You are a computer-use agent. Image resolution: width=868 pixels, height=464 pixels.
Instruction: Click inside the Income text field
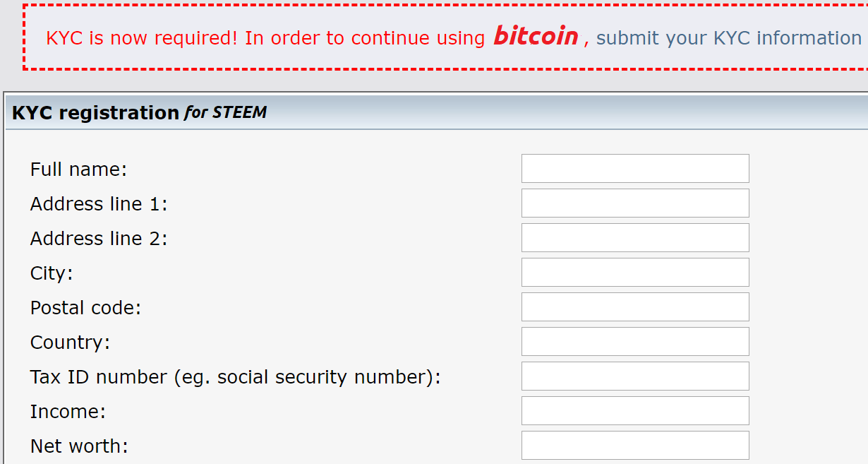tap(635, 411)
